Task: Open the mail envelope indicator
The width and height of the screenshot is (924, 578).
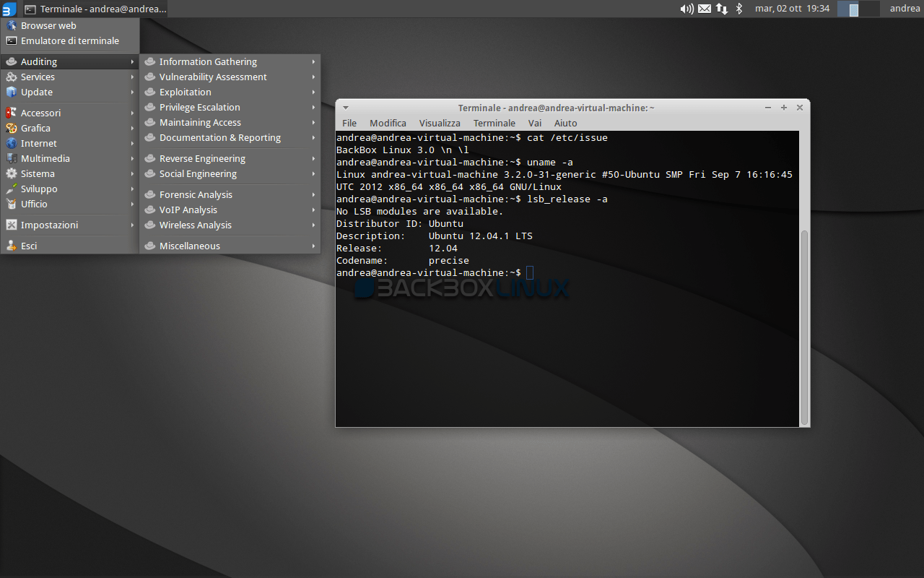Action: 704,9
